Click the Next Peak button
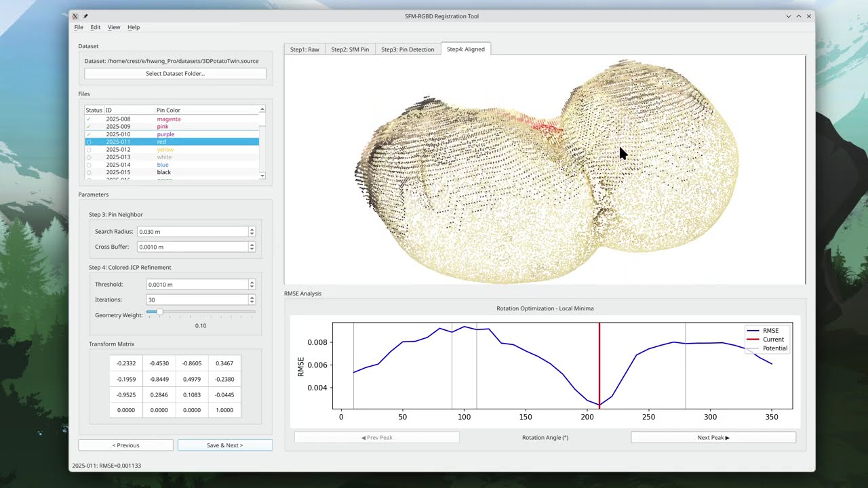The width and height of the screenshot is (868, 488). click(x=713, y=438)
